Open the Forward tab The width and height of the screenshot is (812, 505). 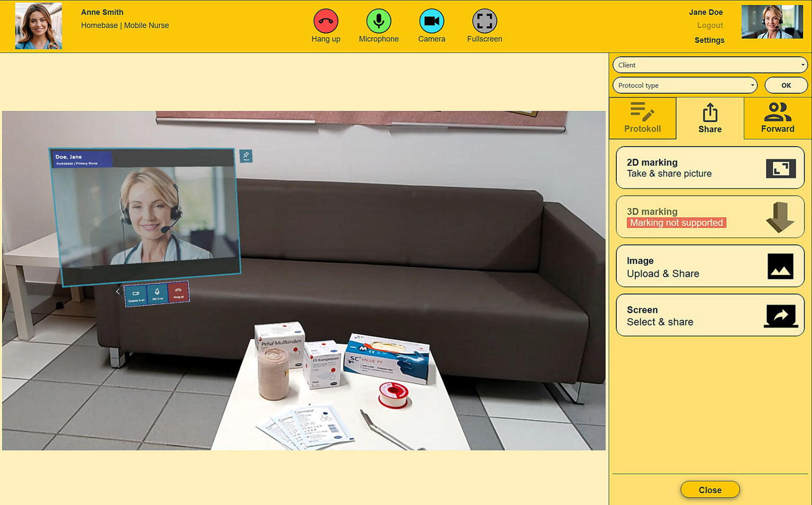click(777, 118)
